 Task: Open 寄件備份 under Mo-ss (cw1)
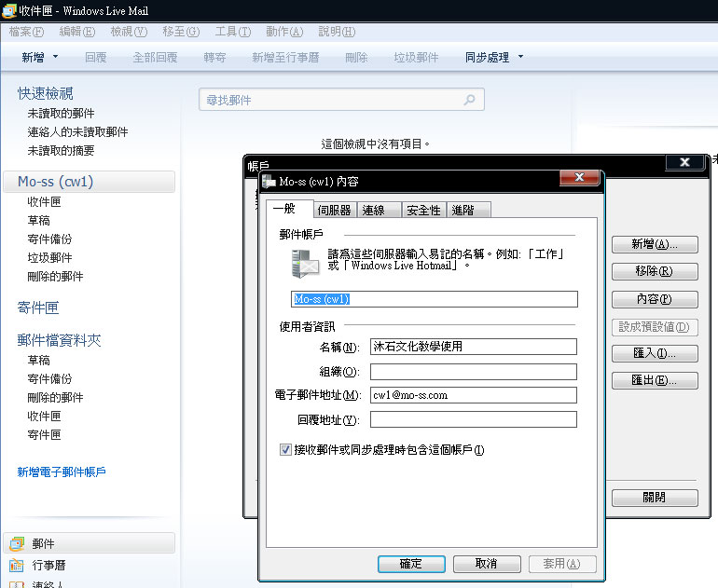coord(49,239)
